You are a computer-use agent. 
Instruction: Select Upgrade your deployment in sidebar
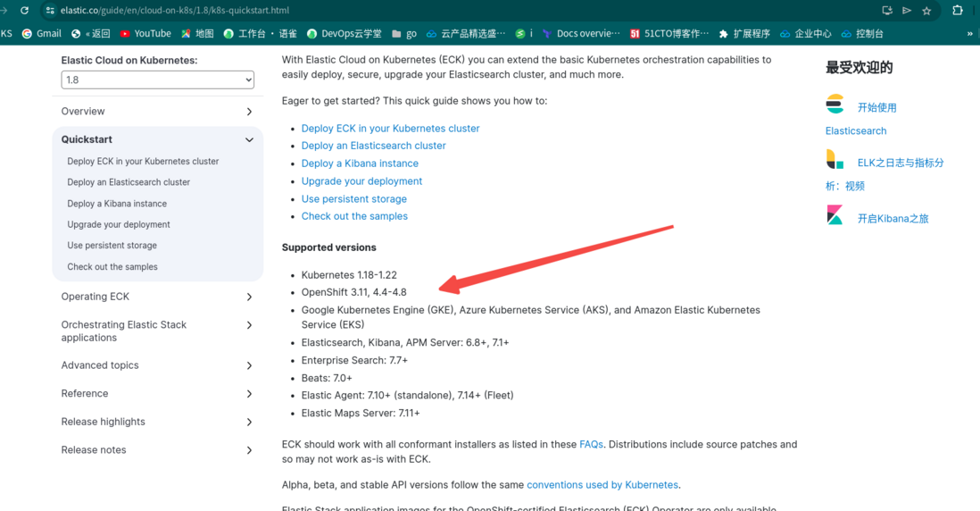[119, 224]
